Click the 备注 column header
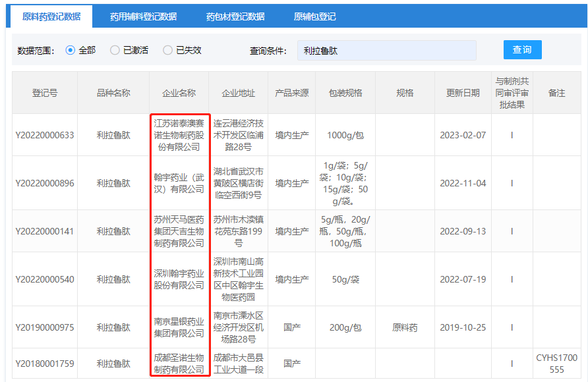 (557, 93)
